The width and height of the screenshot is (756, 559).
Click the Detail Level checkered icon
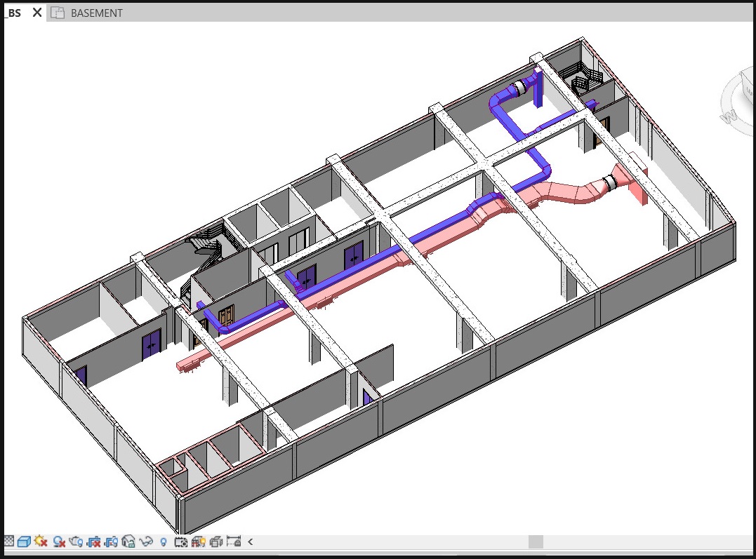coord(8,541)
